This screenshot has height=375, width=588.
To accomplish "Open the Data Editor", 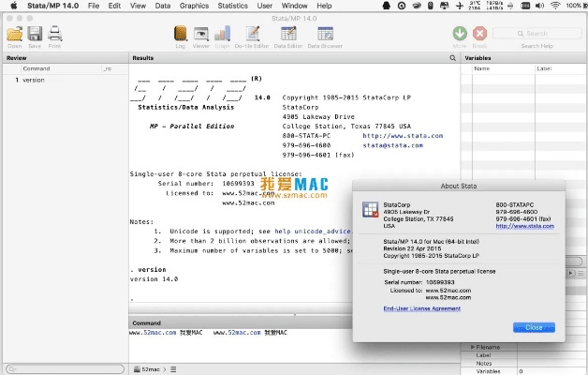I will point(287,35).
